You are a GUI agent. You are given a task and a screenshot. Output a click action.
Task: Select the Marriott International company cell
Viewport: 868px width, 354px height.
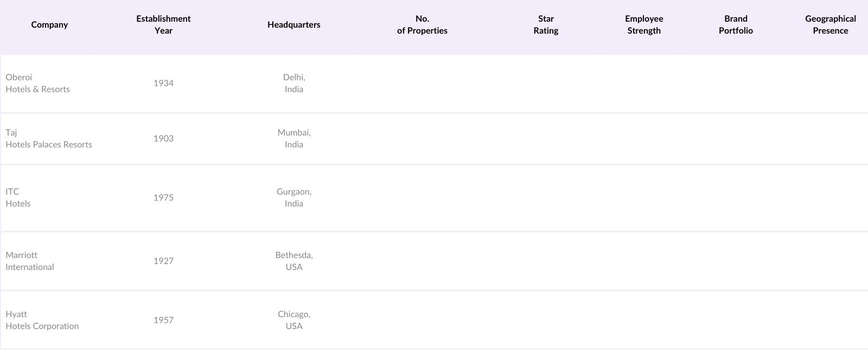(30, 261)
